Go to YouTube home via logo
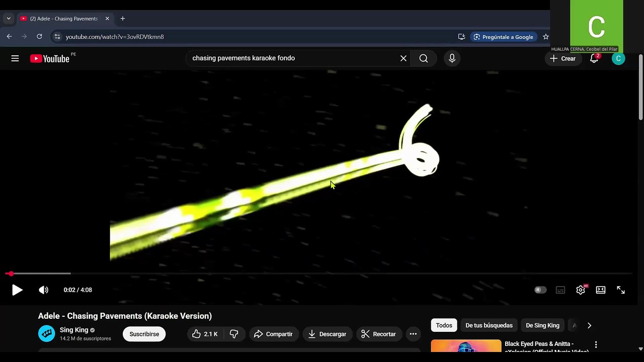 [x=49, y=58]
